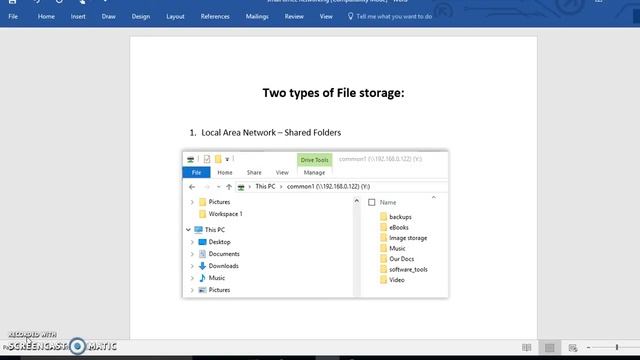Viewport: 640px width, 360px height.
Task: Click the 'common1 (\\192.168.0.122) (Y:)' breadcrumb
Action: click(328, 187)
